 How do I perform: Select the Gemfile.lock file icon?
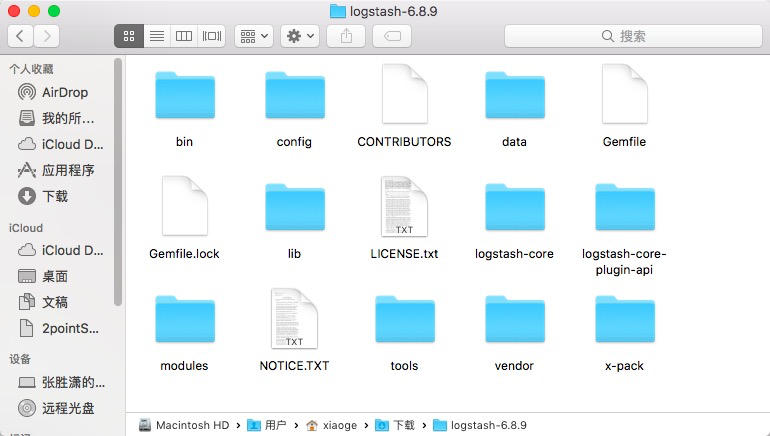185,206
